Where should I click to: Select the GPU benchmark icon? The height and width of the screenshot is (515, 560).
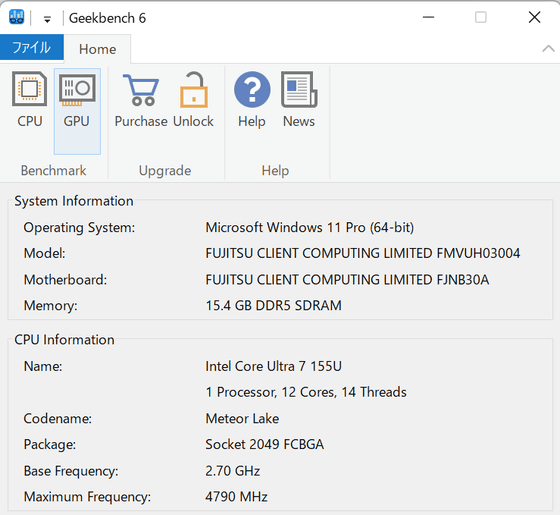coord(77,111)
